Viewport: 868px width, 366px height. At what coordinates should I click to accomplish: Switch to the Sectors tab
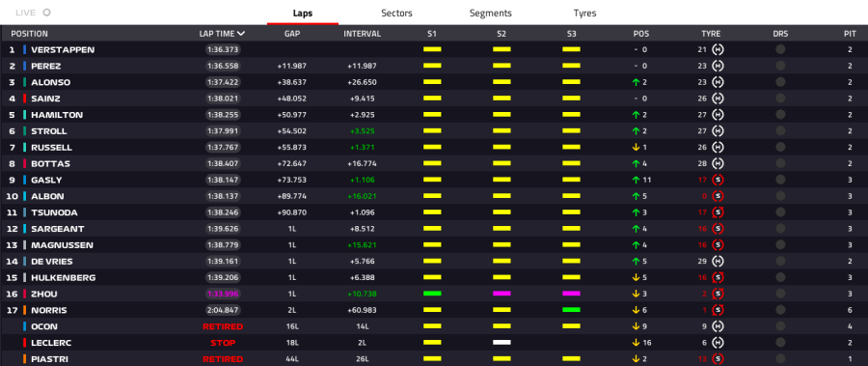click(397, 13)
